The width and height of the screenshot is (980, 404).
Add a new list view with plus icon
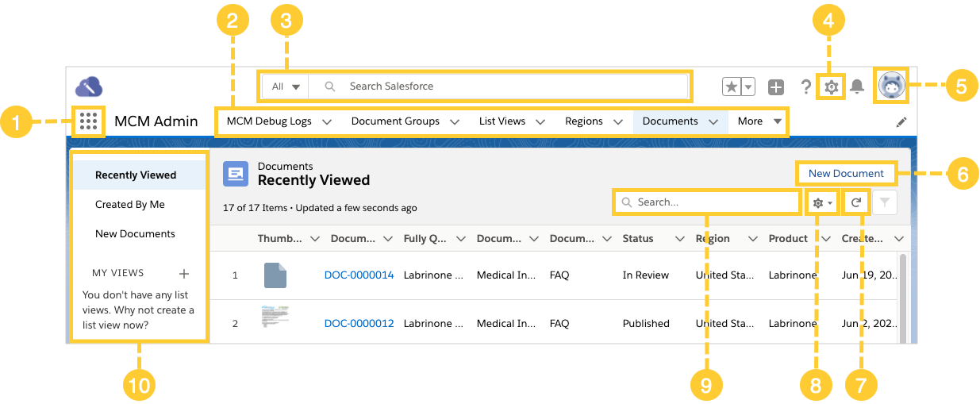coord(184,273)
